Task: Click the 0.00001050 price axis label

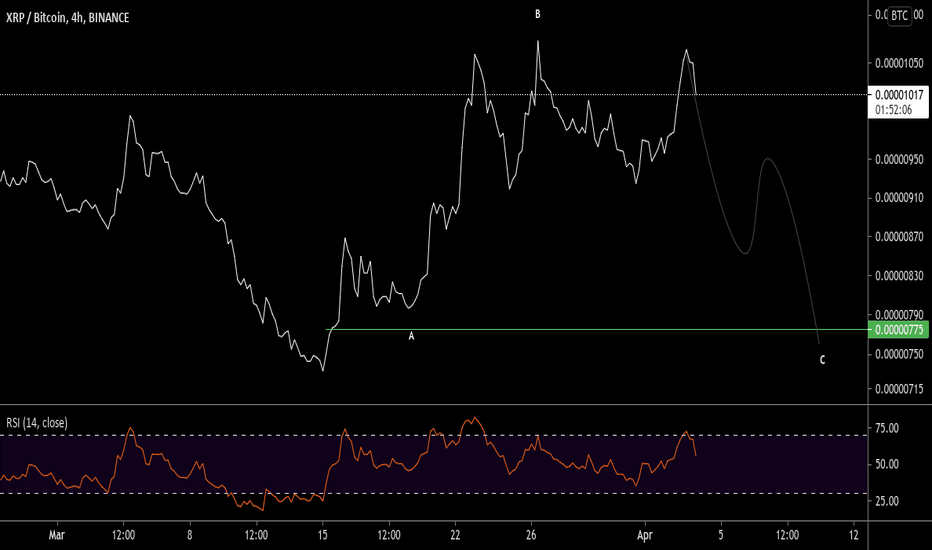Action: point(899,63)
